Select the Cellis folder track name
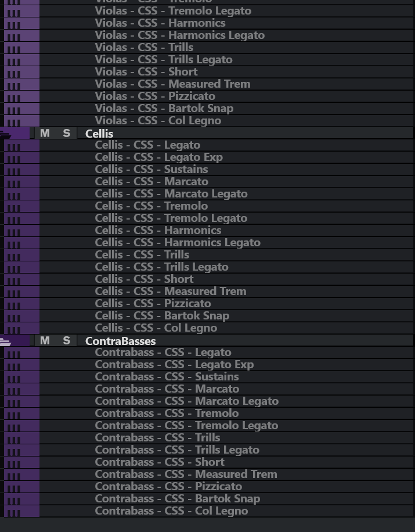This screenshot has width=415, height=532. 99,134
